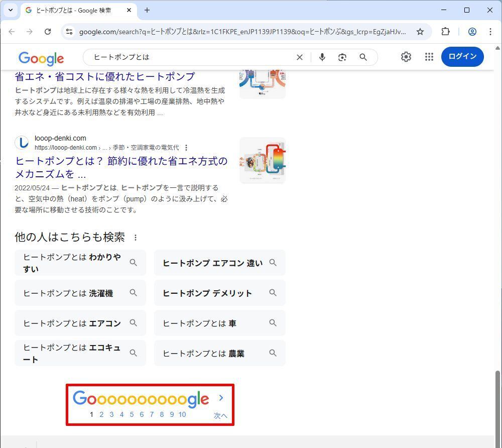Open ヒートポンプとは？節約に優れた省エネ方式 result
The height and width of the screenshot is (448, 502).
121,167
